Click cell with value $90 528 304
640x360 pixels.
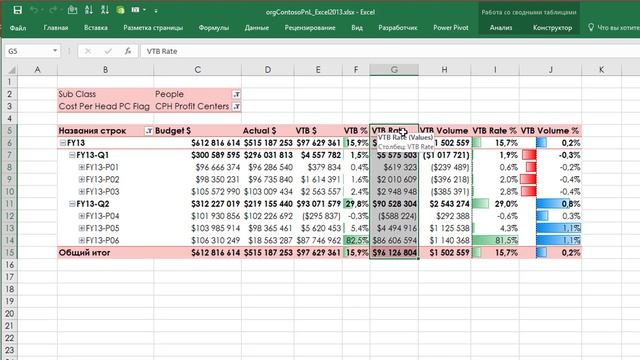394,204
